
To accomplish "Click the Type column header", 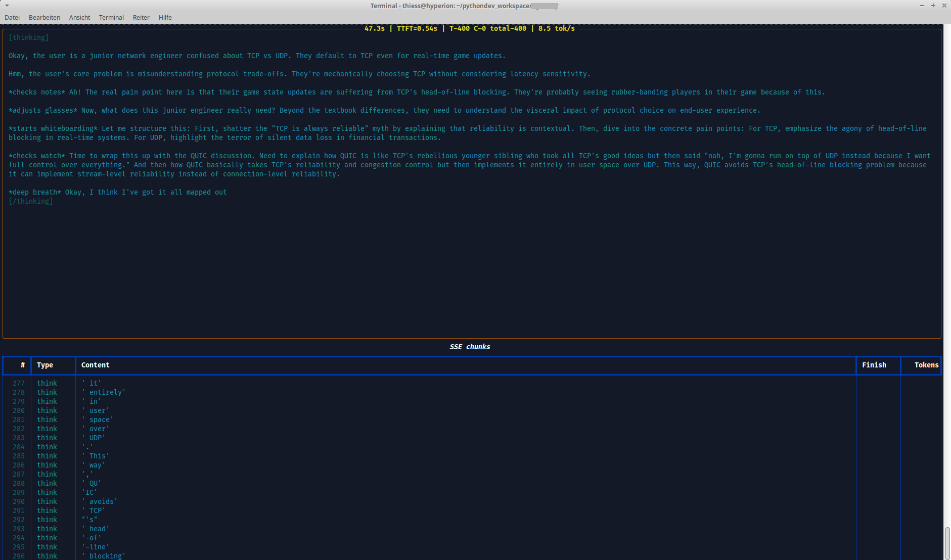I will 45,365.
